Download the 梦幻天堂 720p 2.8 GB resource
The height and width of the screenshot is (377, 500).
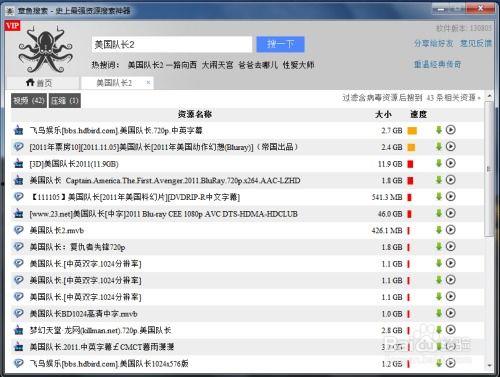(439, 330)
